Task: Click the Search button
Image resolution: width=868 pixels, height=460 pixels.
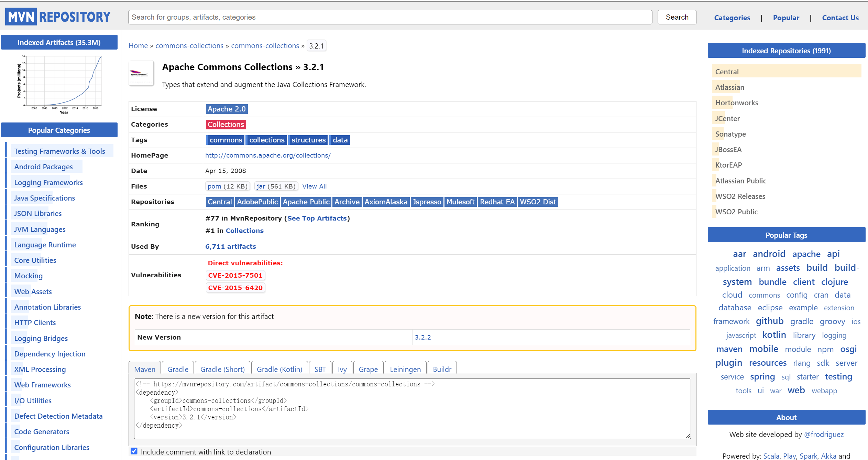Action: [677, 17]
